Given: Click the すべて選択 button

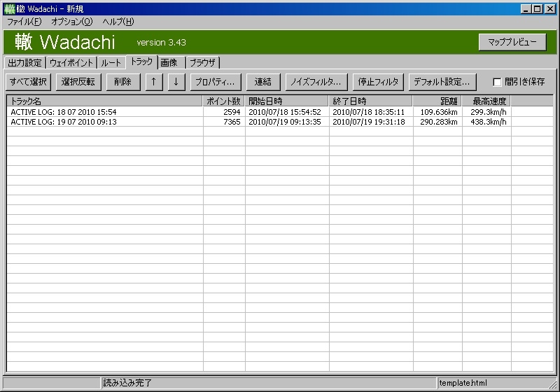Looking at the screenshot, I should 28,82.
